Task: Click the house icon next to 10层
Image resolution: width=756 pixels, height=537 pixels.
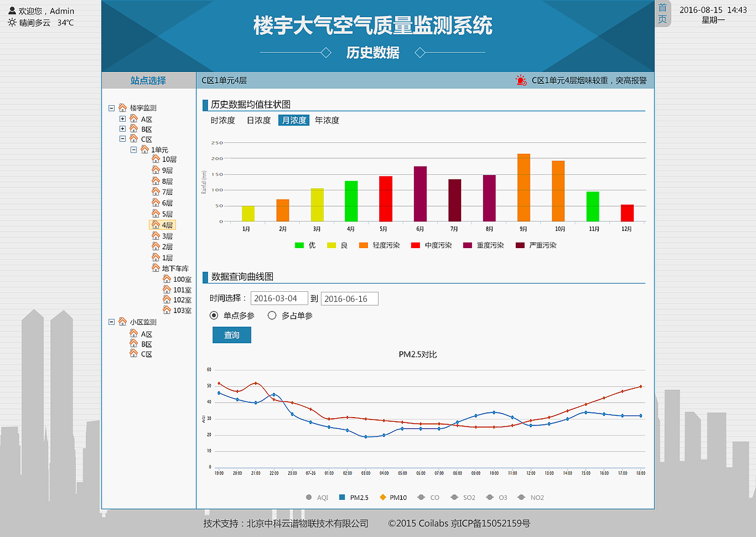Action: click(156, 159)
